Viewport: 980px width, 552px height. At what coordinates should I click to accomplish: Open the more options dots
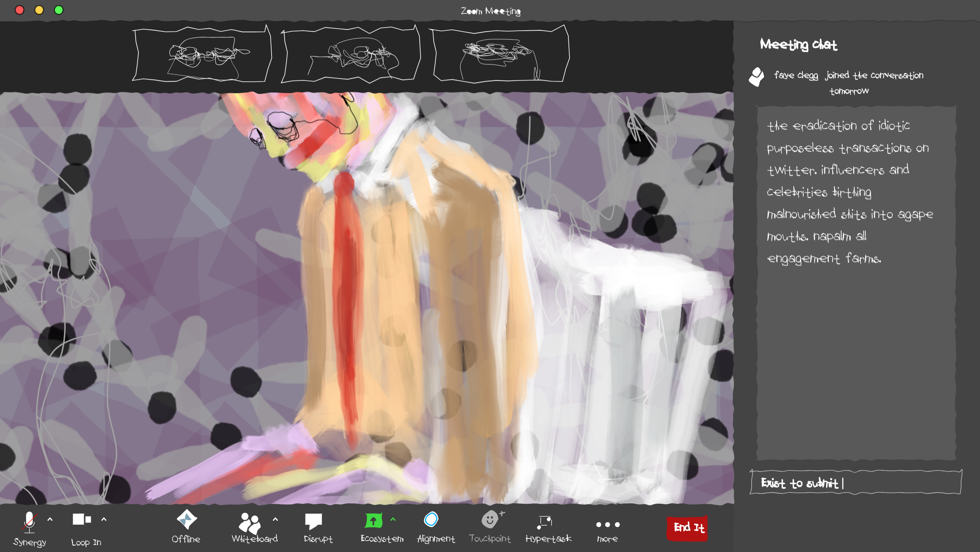coord(608,525)
